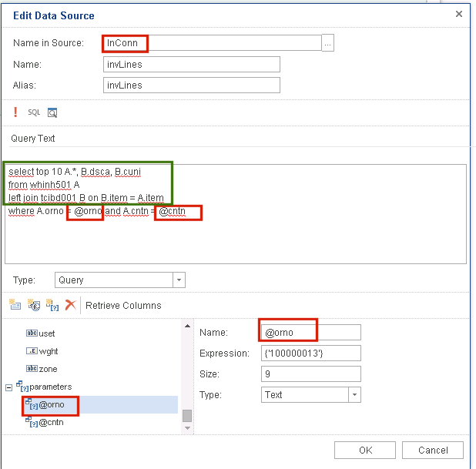Click the new parameter icon

(x=52, y=305)
